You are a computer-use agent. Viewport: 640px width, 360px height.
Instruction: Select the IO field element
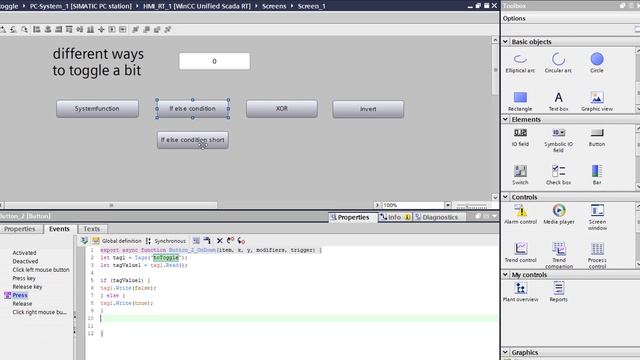520,137
